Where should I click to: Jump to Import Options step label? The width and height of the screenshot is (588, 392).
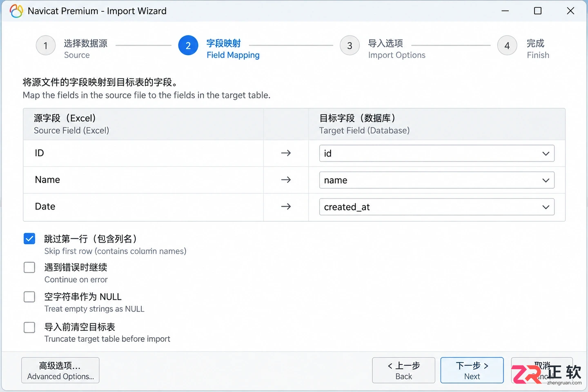(x=396, y=49)
